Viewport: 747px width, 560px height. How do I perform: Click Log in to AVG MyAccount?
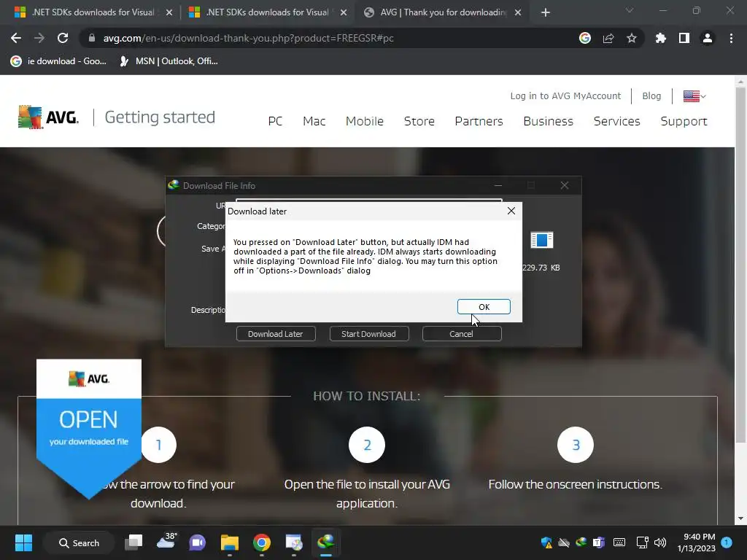tap(565, 96)
